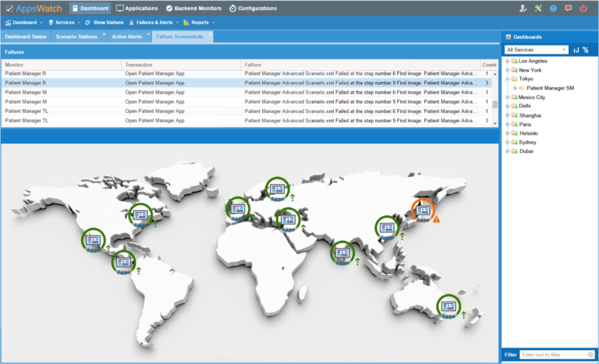Screen dimensions: 599x364
Task: Open the Dashboard main tab
Action: click(90, 8)
